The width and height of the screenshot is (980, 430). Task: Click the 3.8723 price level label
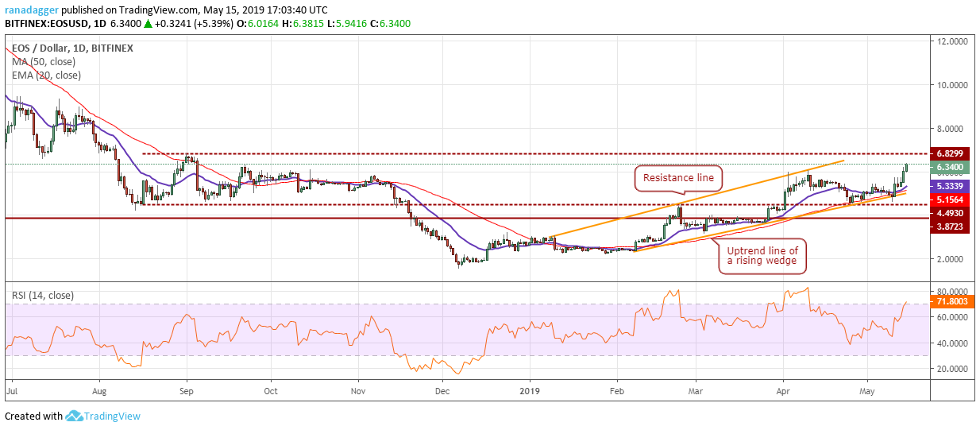coord(951,227)
